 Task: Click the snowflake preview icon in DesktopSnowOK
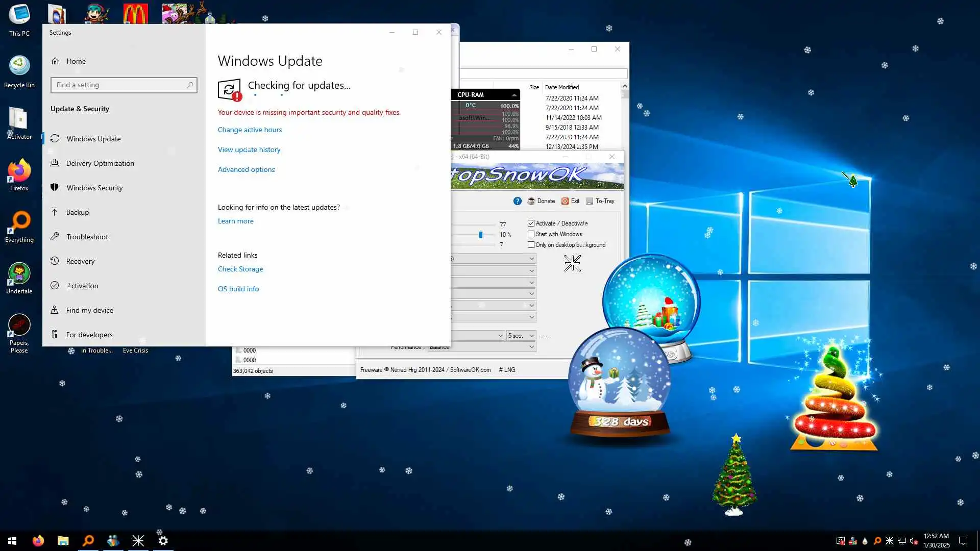click(x=572, y=263)
